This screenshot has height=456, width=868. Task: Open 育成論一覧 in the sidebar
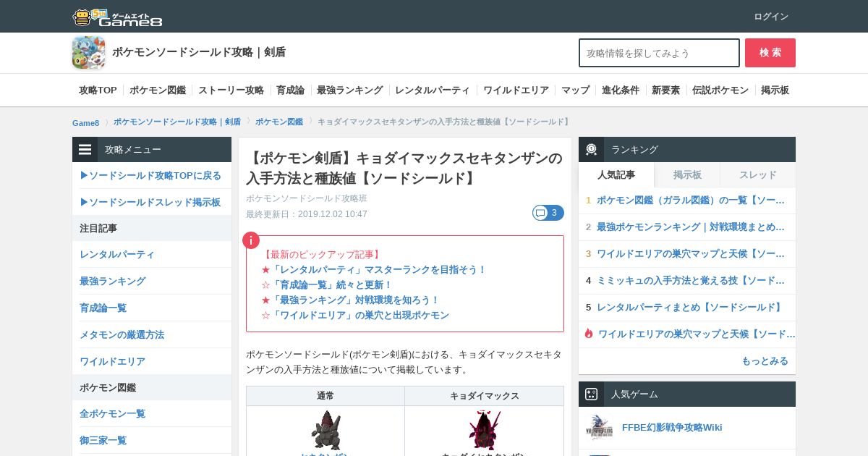point(103,308)
